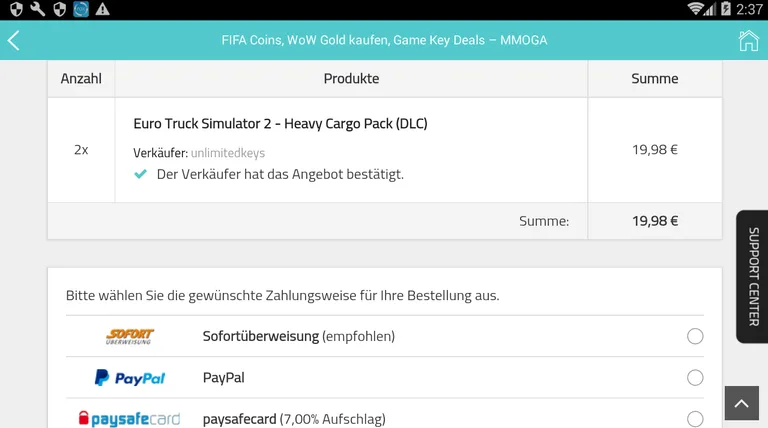This screenshot has height=428, width=768.
Task: Click the seller confirmed checkmark icon
Action: (x=141, y=174)
